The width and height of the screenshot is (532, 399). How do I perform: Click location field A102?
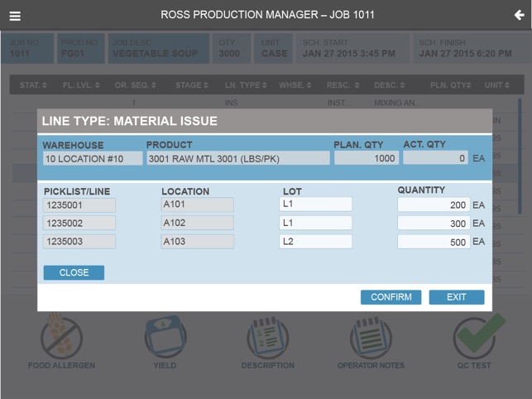click(x=198, y=223)
